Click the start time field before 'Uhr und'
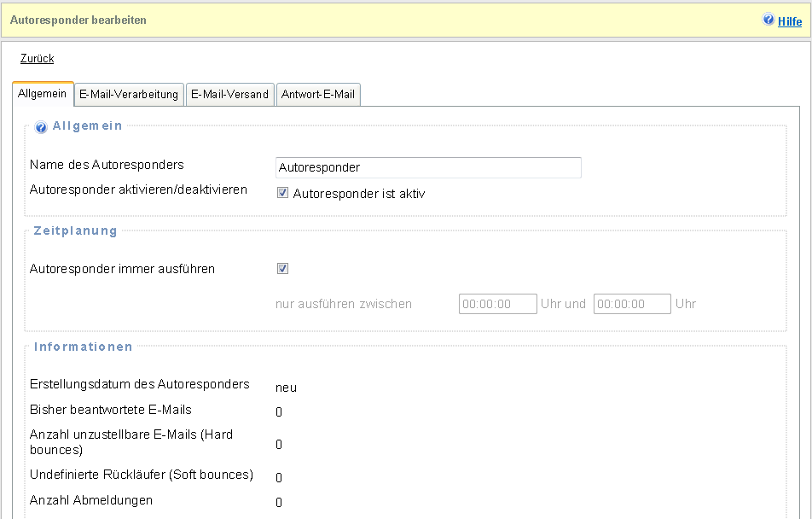Viewport: 812px width, 519px height. 497,304
